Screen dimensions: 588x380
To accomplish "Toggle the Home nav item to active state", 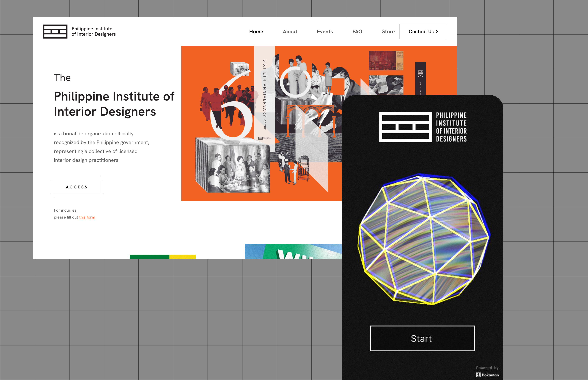I will pyautogui.click(x=256, y=32).
